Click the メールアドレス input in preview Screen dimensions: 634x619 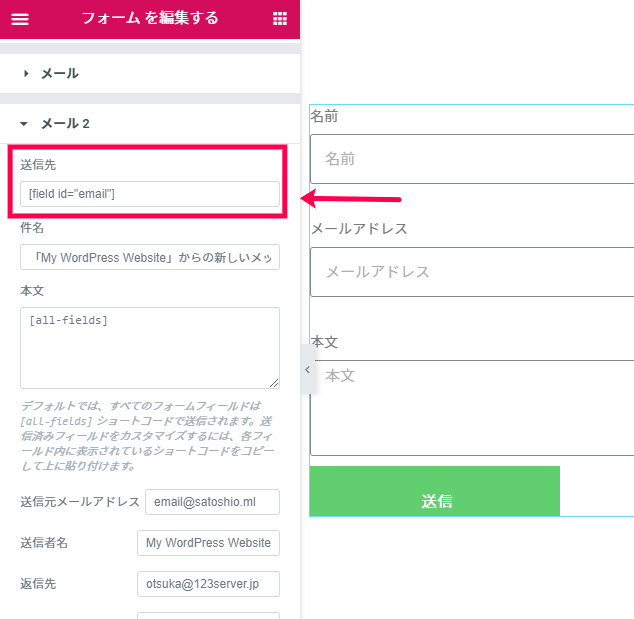472,272
